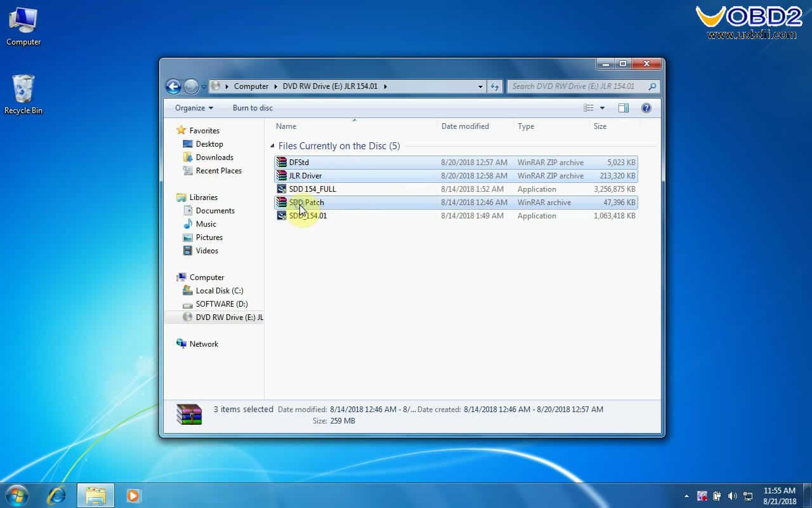Open the Help question mark icon

(646, 108)
